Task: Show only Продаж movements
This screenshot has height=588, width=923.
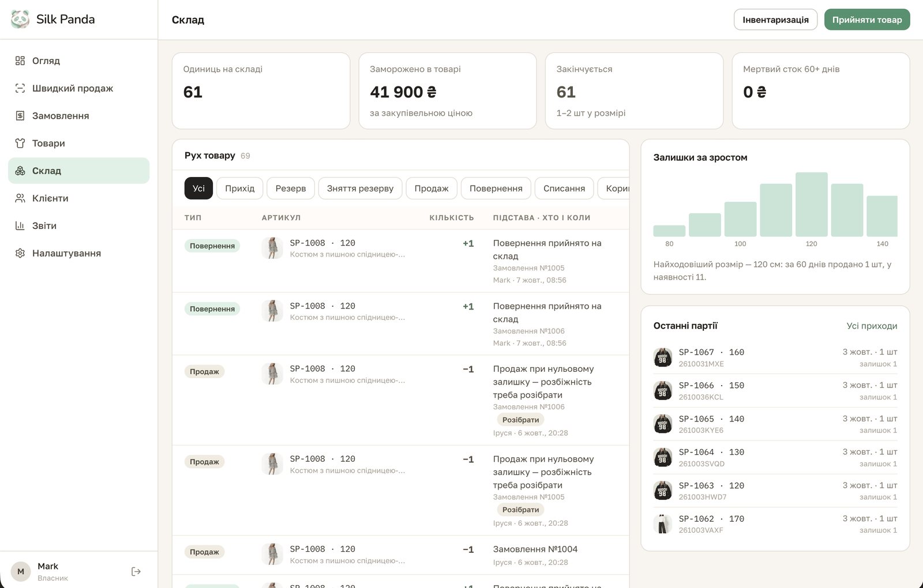Action: pos(432,189)
